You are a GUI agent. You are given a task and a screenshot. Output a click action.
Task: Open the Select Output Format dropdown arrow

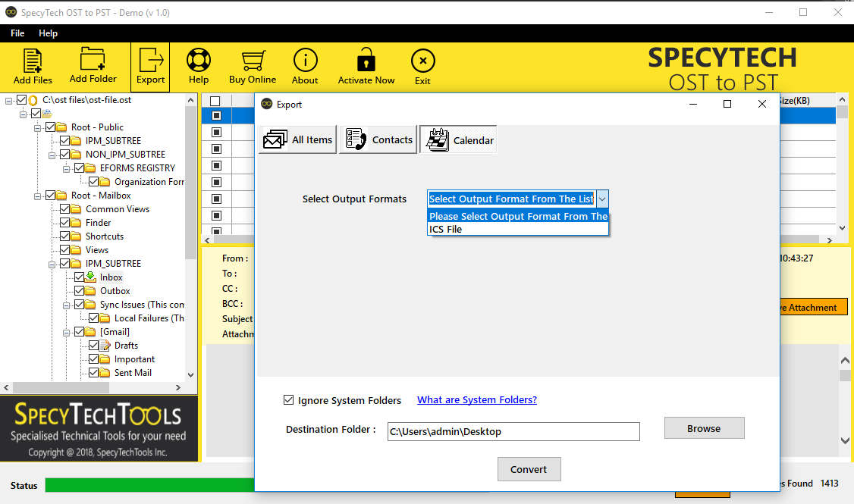coord(602,199)
